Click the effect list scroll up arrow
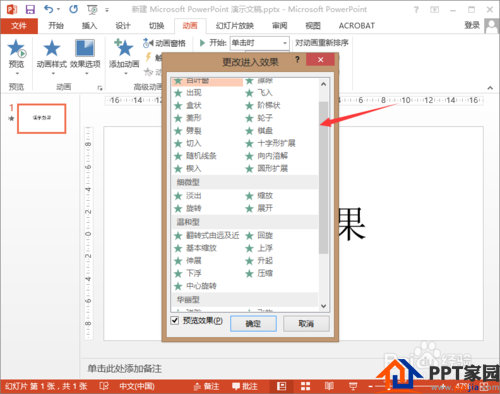Image resolution: width=500 pixels, height=394 pixels. [323, 84]
